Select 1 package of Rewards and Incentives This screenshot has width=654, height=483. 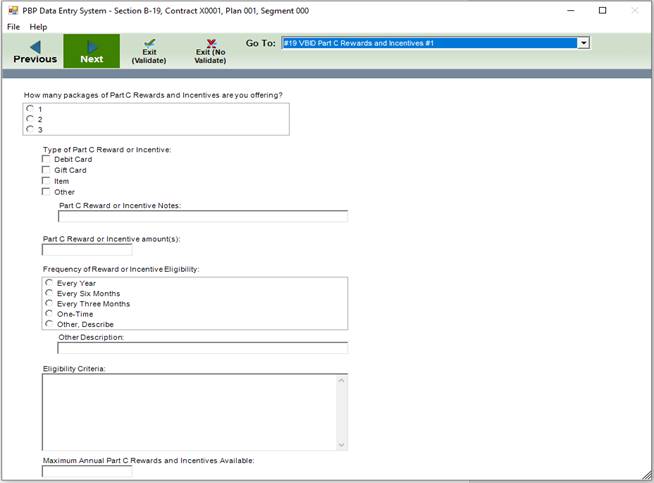click(x=30, y=109)
